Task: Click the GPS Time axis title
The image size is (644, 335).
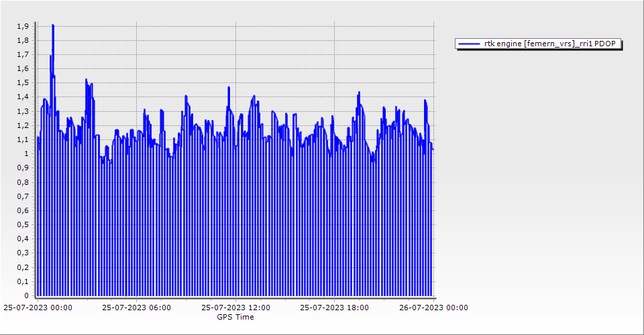Action: tap(235, 317)
